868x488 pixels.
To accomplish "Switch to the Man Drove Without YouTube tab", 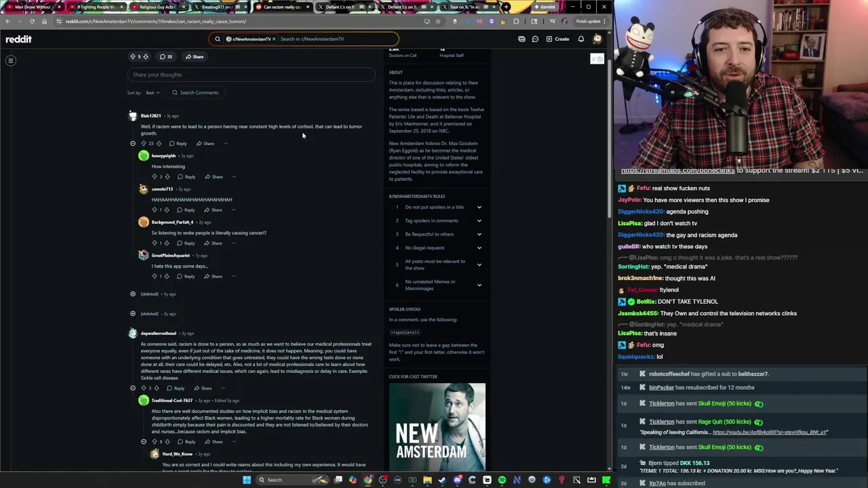I will coord(33,7).
